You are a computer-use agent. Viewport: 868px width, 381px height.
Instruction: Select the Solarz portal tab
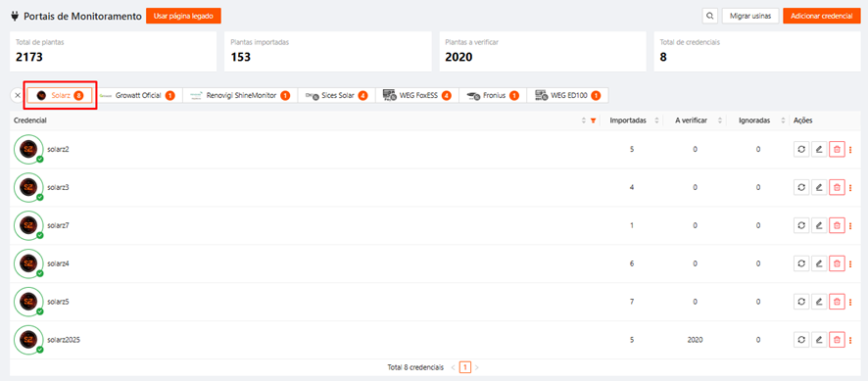click(x=60, y=96)
